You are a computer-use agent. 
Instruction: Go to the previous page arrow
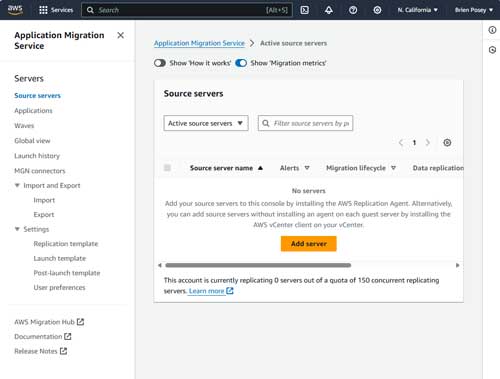(x=401, y=143)
